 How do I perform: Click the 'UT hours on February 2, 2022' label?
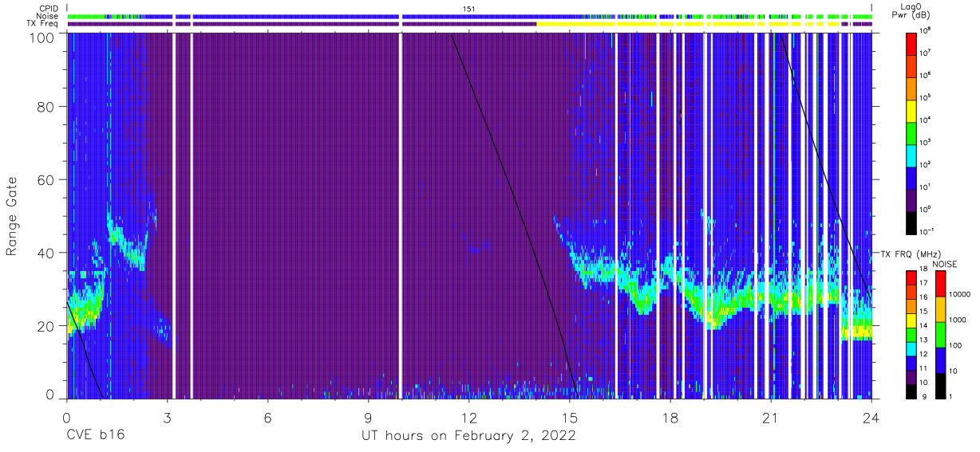[x=468, y=436]
